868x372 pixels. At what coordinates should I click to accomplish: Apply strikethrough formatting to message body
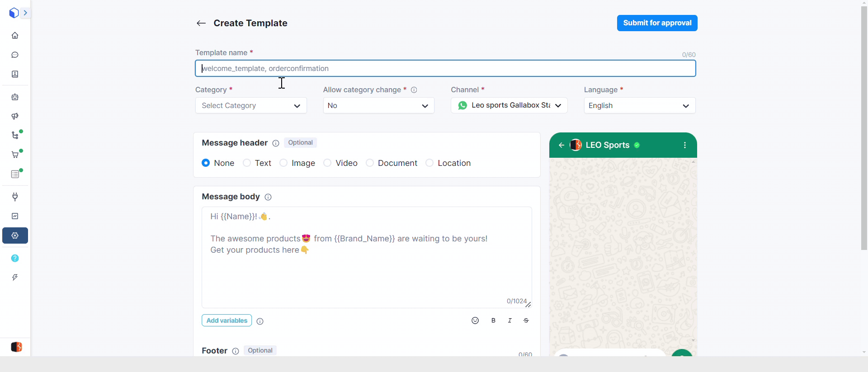526,320
